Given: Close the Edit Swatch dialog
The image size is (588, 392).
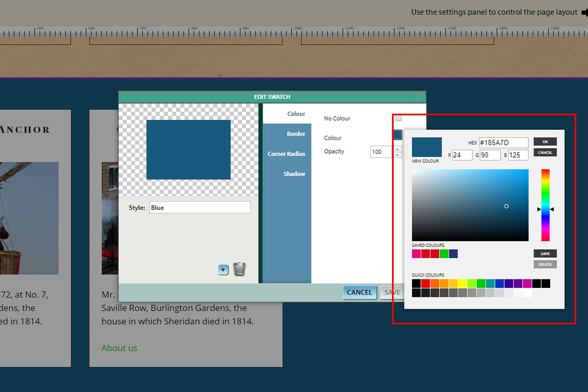Looking at the screenshot, I should (x=418, y=97).
